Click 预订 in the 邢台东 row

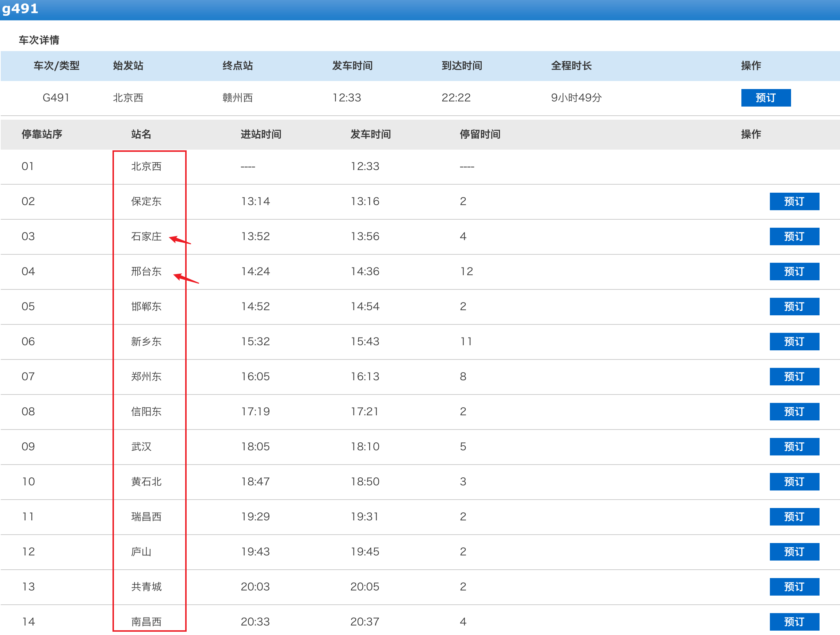click(x=794, y=272)
